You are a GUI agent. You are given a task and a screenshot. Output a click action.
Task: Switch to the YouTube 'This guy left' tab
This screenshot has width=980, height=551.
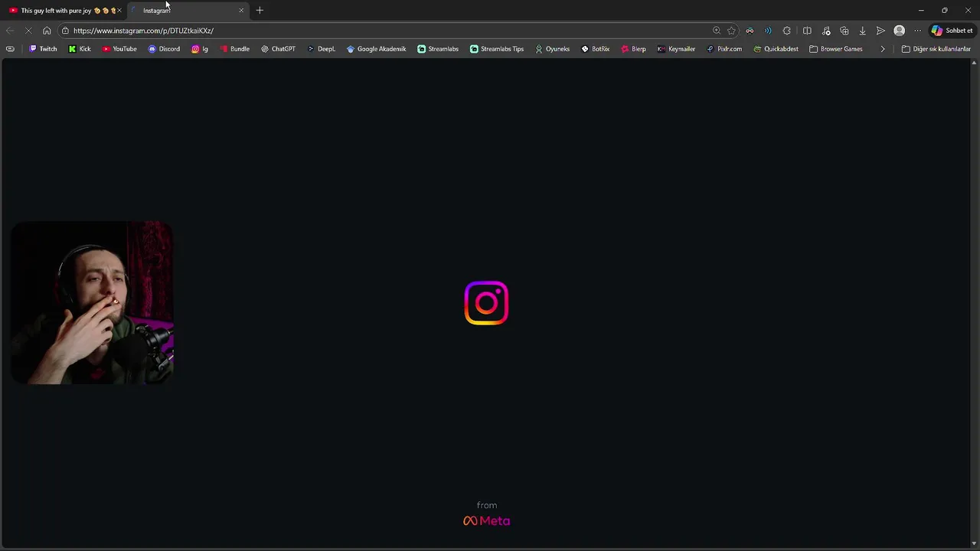click(65, 11)
